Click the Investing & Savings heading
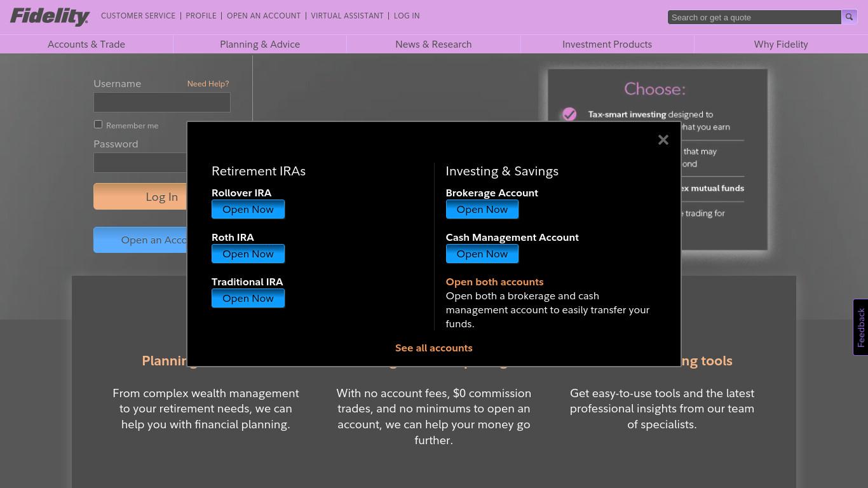 pos(502,171)
